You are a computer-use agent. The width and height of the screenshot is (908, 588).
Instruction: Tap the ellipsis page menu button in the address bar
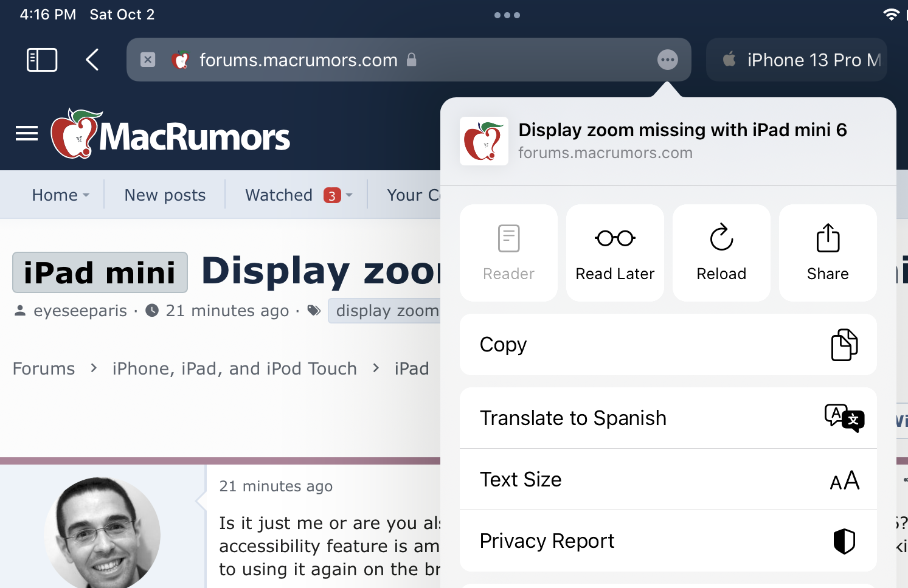(668, 60)
